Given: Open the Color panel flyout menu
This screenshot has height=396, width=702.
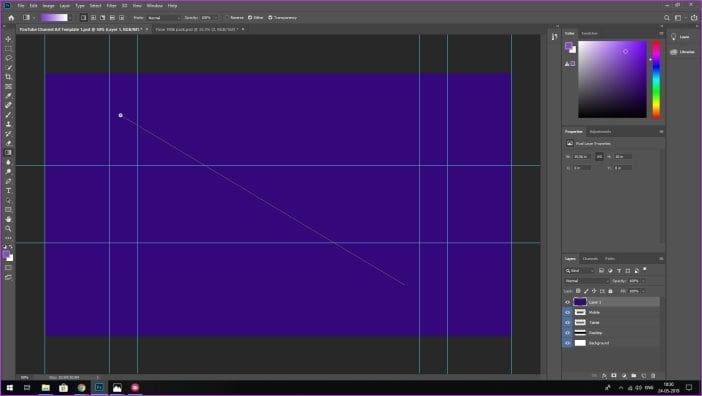Looking at the screenshot, I should coord(661,33).
